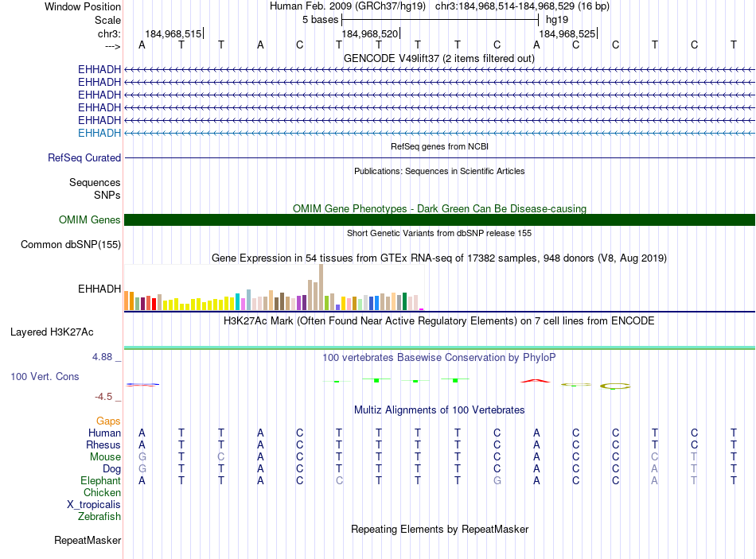Image resolution: width=756 pixels, height=559 pixels.
Task: Click the red conservation logo letter A
Action: point(536,381)
